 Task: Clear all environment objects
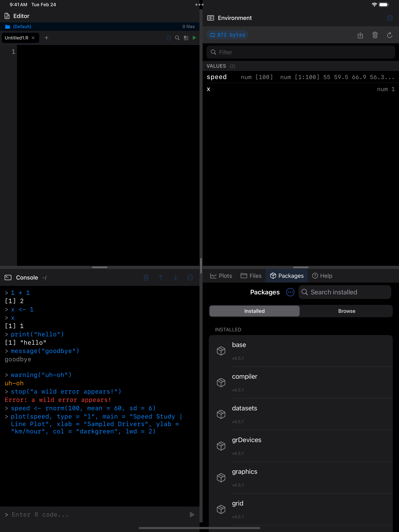(x=375, y=35)
